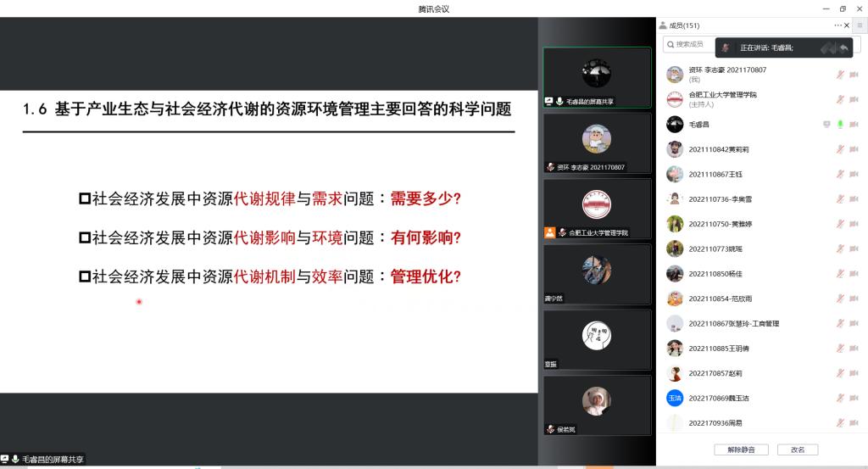Image resolution: width=868 pixels, height=469 pixels.
Task: Click the avatar of 2022170869魏玉洁
Action: pos(675,398)
